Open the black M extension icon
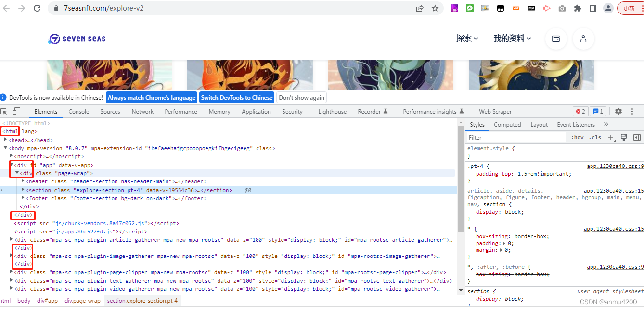This screenshot has width=644, height=309. [531, 8]
